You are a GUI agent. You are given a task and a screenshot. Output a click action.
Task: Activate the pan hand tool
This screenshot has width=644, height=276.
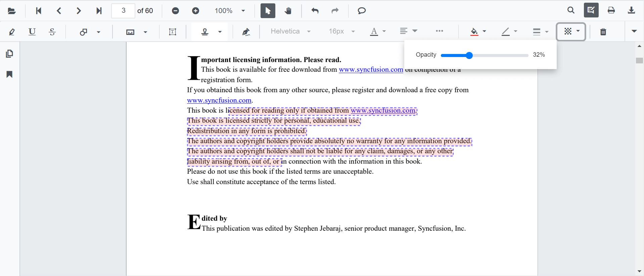click(288, 11)
